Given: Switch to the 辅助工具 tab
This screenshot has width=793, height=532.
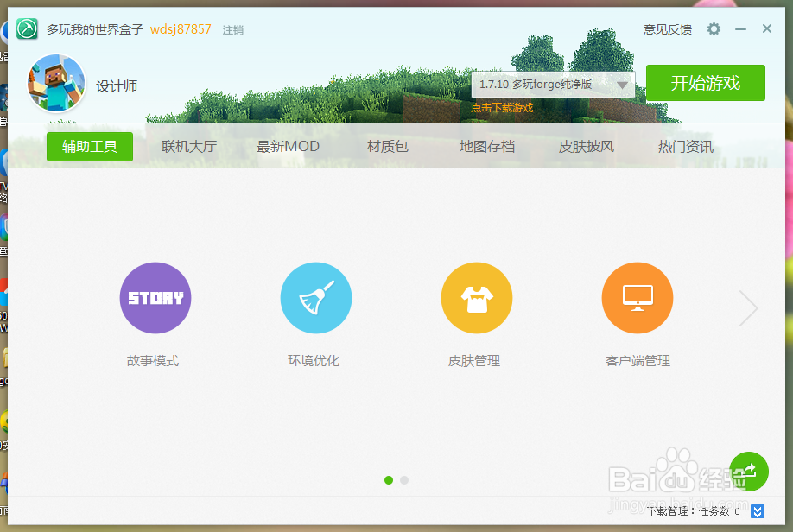Looking at the screenshot, I should 90,147.
